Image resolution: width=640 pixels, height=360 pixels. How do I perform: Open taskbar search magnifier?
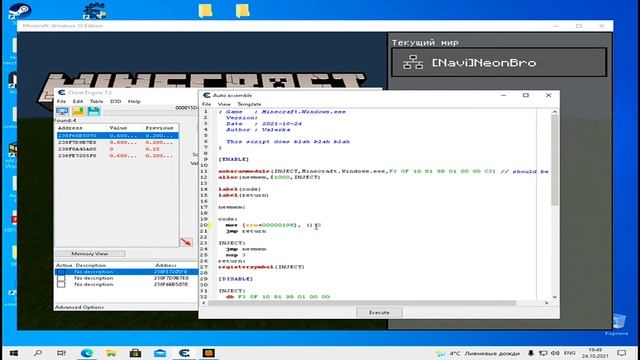38,353
